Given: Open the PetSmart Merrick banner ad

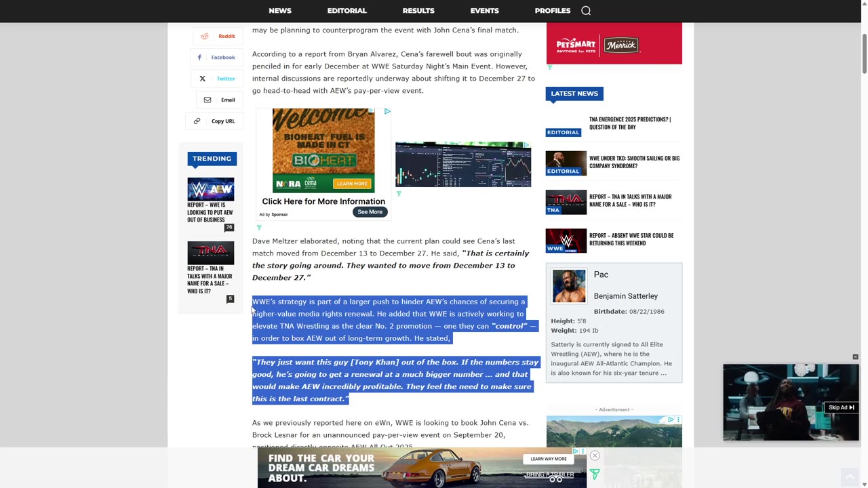Looking at the screenshot, I should click(x=614, y=43).
